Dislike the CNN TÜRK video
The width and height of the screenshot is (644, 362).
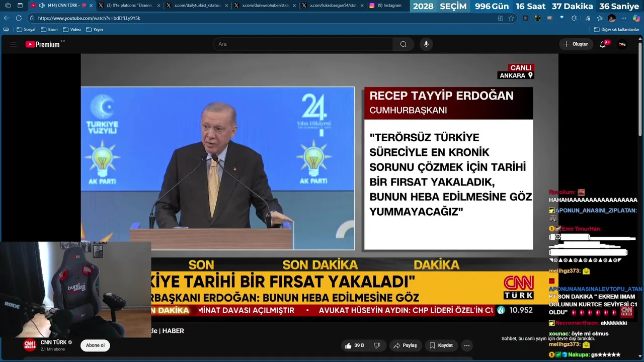[x=377, y=345]
